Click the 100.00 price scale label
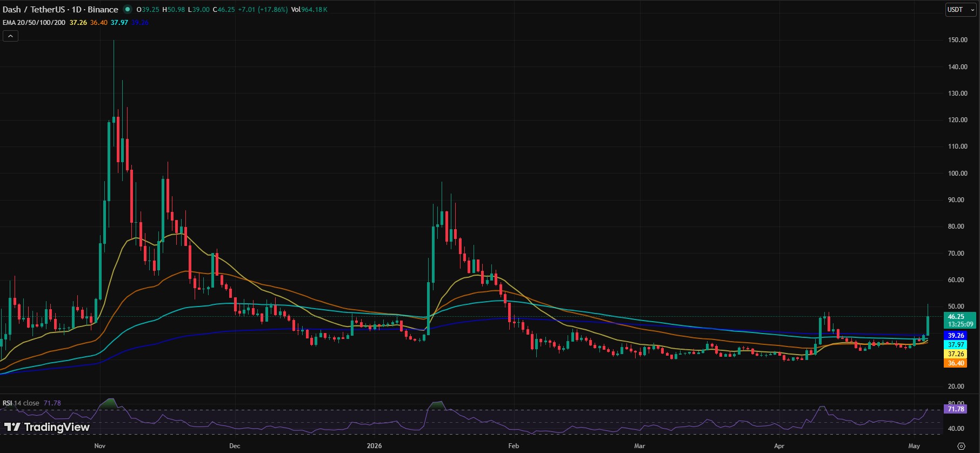 (x=957, y=174)
